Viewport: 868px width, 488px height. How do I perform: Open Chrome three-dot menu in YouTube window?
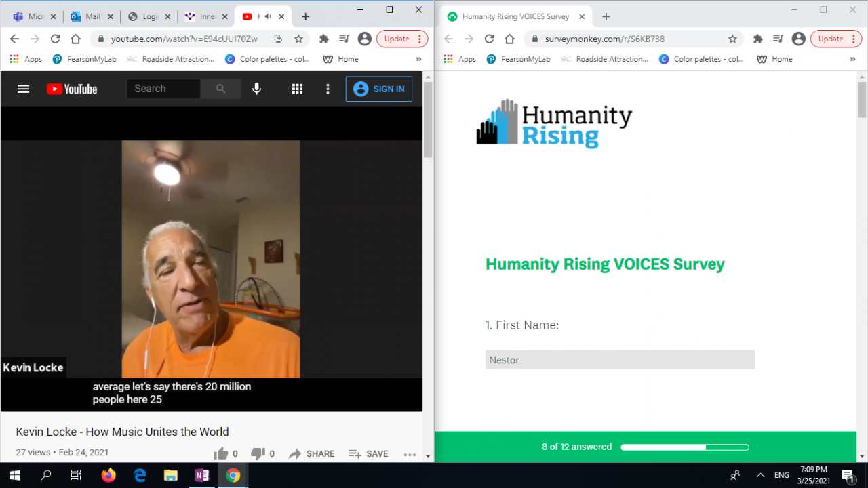coord(420,39)
